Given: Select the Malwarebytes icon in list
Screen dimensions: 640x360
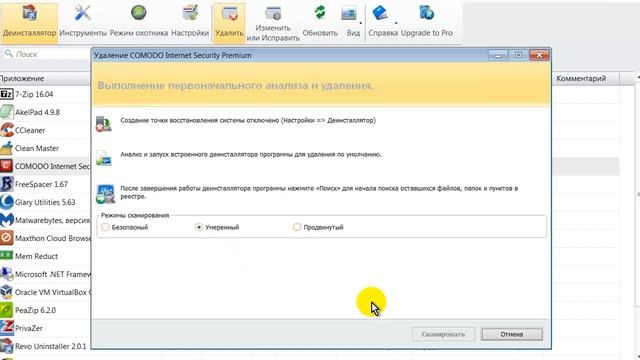Looking at the screenshot, I should [7, 220].
